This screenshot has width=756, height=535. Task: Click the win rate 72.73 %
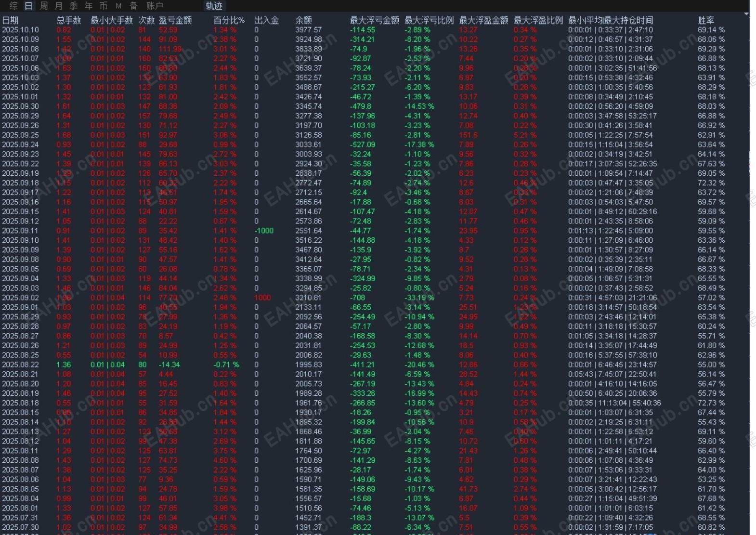click(x=711, y=403)
